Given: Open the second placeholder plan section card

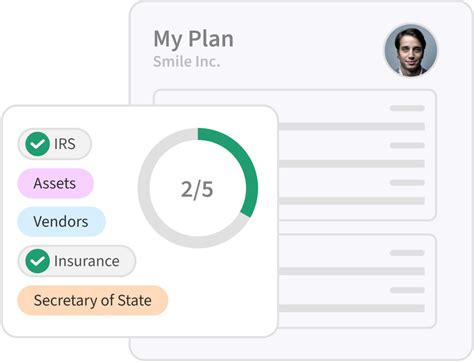Looking at the screenshot, I should coord(357,281).
